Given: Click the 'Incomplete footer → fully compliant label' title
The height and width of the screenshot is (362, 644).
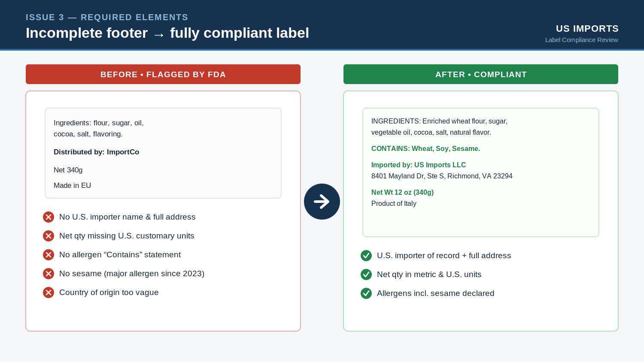Looking at the screenshot, I should click(x=167, y=33).
